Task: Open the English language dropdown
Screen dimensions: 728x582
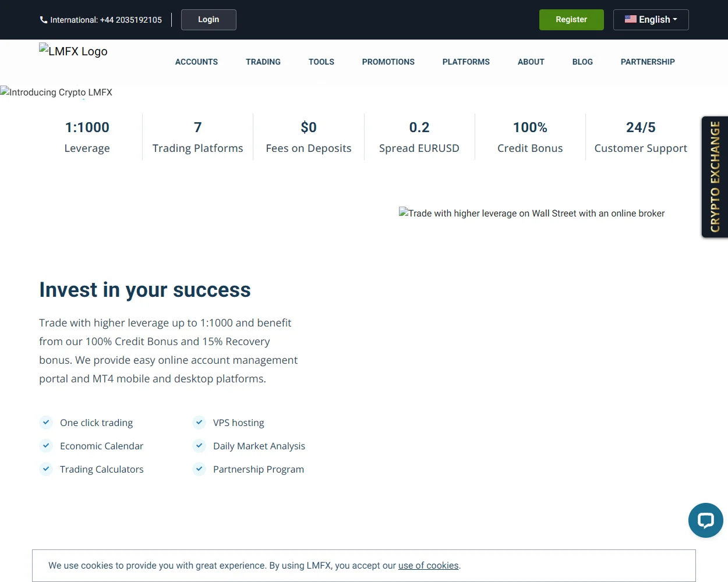Action: [651, 19]
